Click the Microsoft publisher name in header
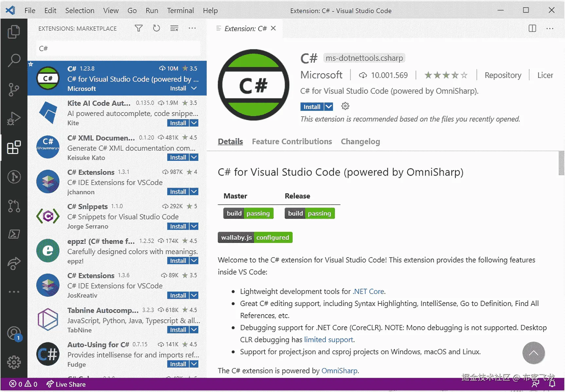 (321, 75)
